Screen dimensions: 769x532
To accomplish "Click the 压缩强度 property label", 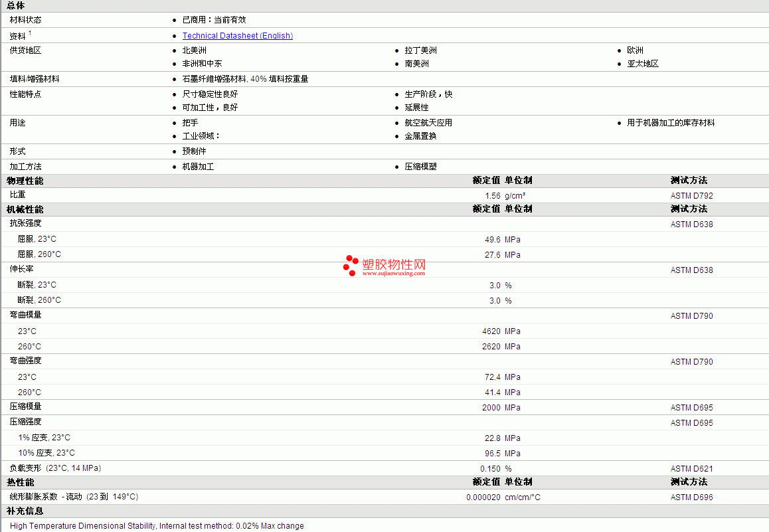I will coord(25,422).
